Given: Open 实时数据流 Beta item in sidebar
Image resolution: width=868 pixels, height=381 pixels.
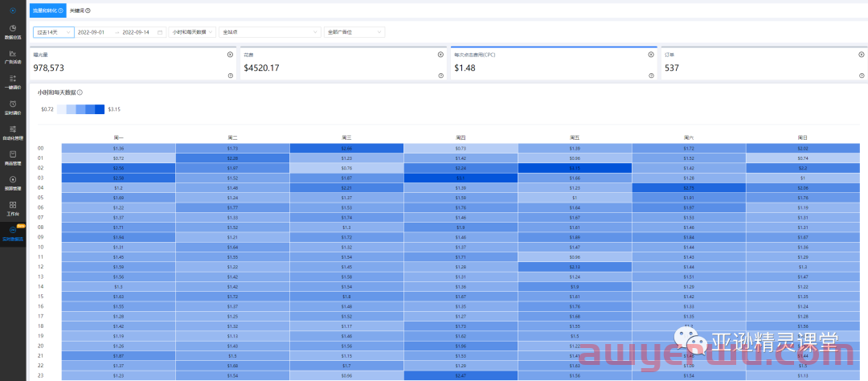Looking at the screenshot, I should click(13, 234).
